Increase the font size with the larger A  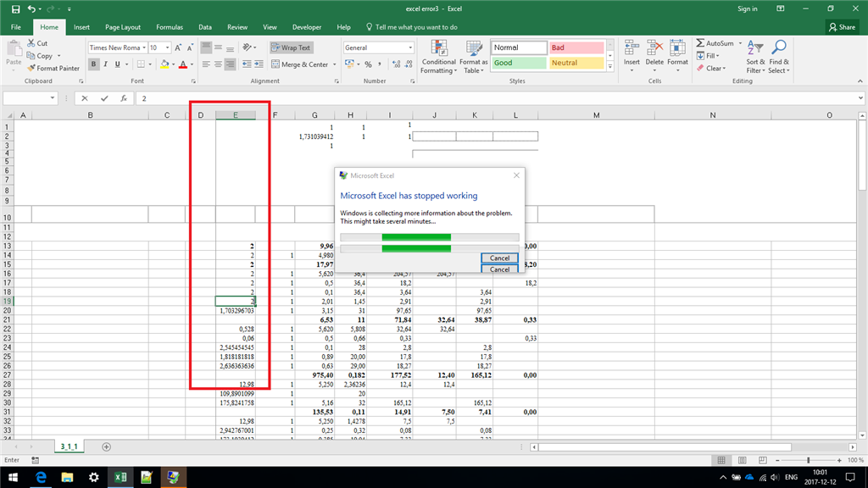tap(178, 47)
